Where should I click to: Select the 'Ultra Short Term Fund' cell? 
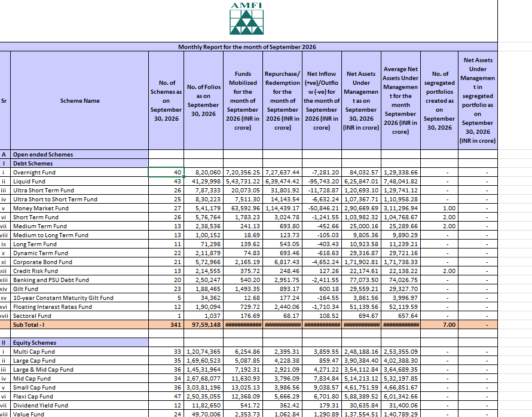[x=80, y=191]
